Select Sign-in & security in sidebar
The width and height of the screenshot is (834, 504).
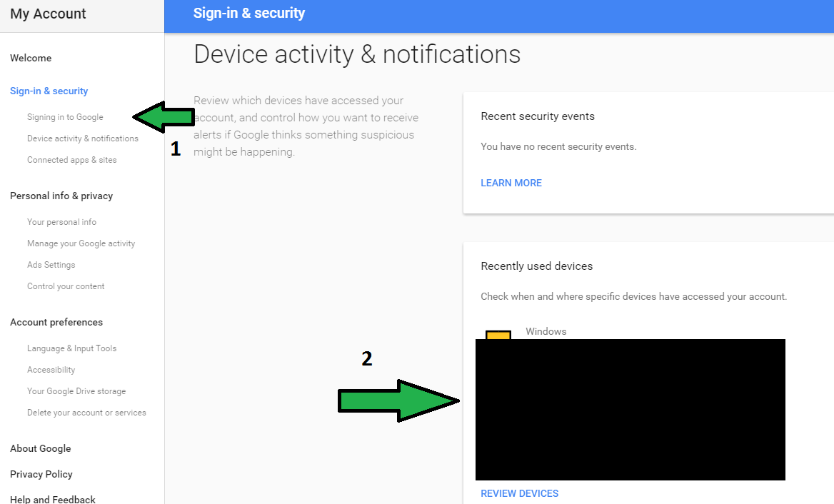49,91
